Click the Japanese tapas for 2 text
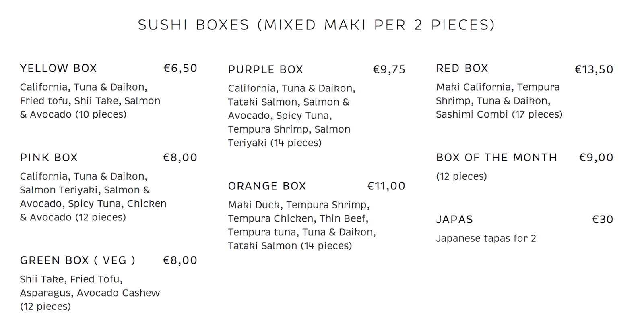The width and height of the screenshot is (644, 326). click(x=486, y=238)
